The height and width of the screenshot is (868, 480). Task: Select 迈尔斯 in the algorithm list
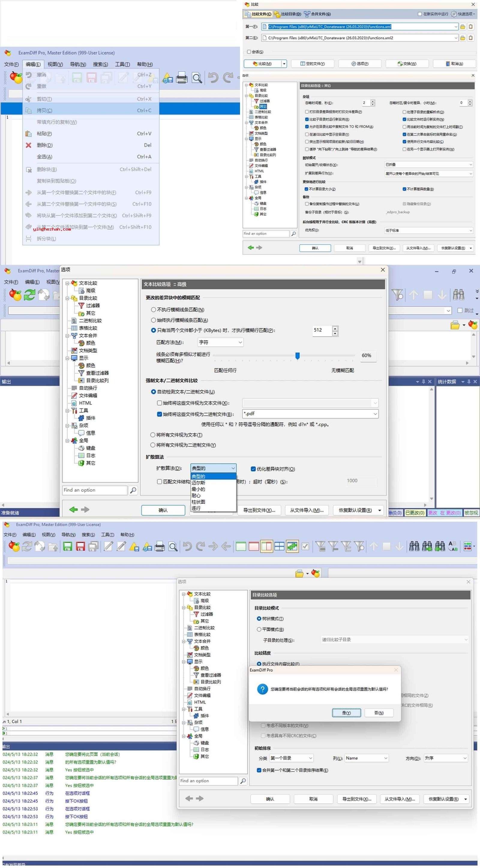199,482
